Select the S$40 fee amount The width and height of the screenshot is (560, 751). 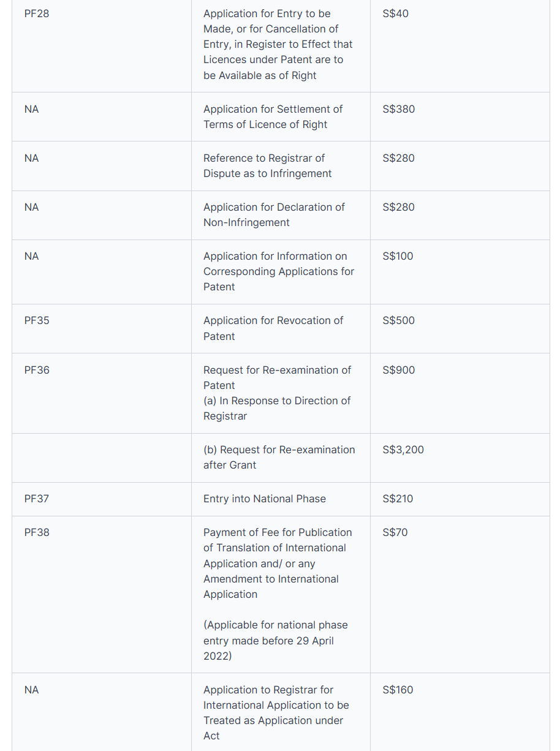(x=395, y=13)
